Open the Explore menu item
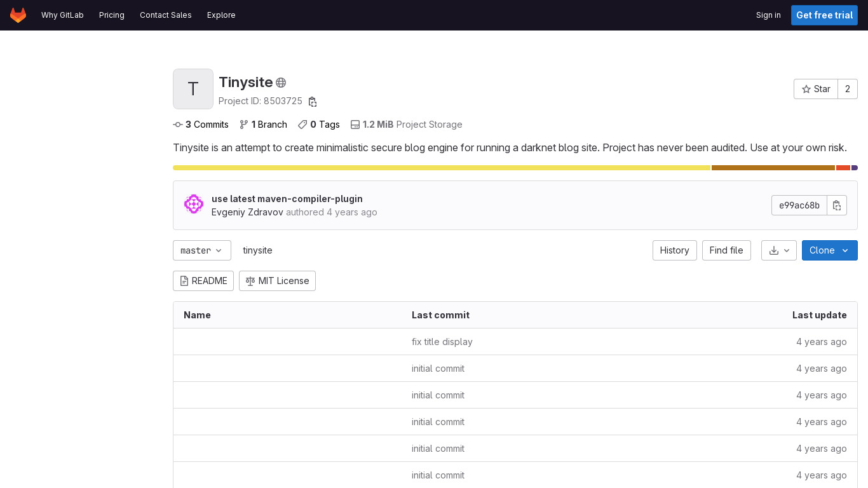Image resolution: width=868 pixels, height=488 pixels. (221, 15)
